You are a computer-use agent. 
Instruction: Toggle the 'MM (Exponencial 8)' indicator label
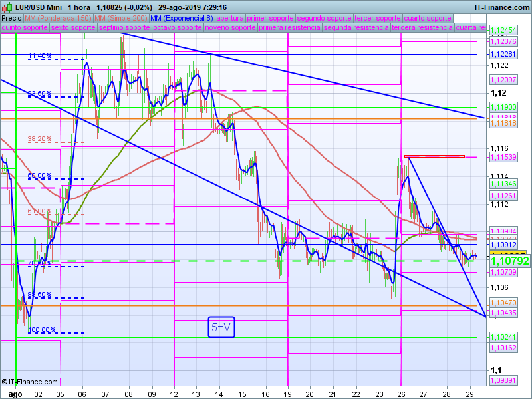(x=182, y=18)
